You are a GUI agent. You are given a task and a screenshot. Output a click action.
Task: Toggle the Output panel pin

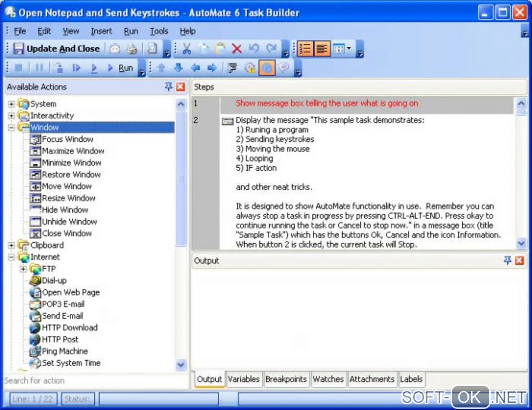click(x=507, y=260)
